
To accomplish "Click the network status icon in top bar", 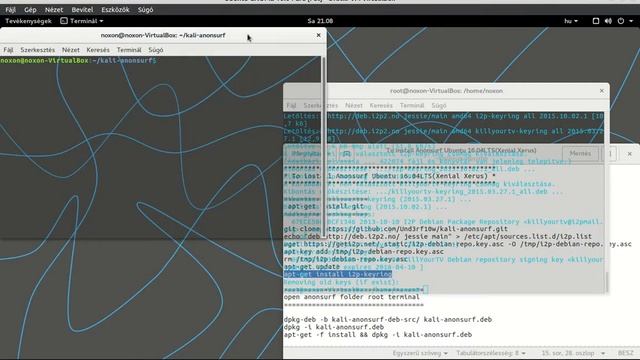I will pyautogui.click(x=596, y=21).
